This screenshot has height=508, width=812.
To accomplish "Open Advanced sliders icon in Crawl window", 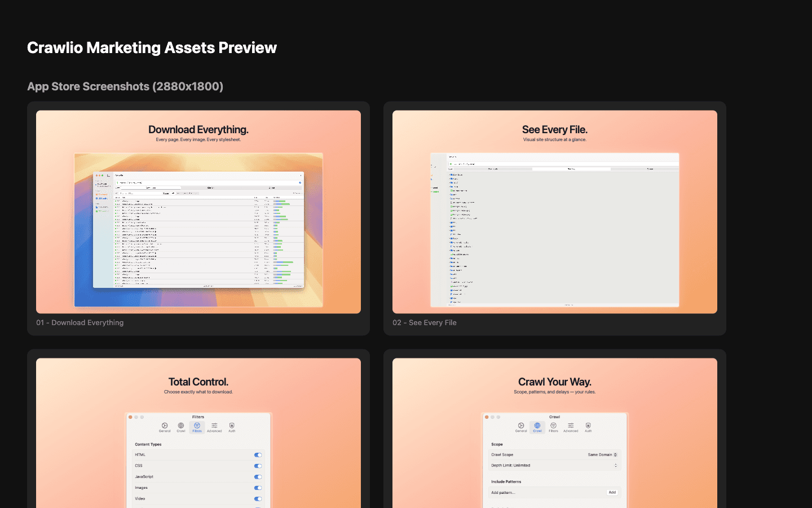I will 571,427.
